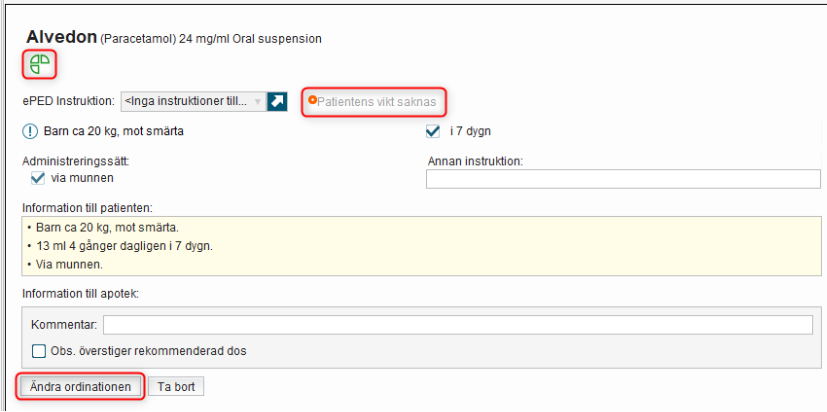Open ePED instruction via the arrow icon

click(278, 101)
